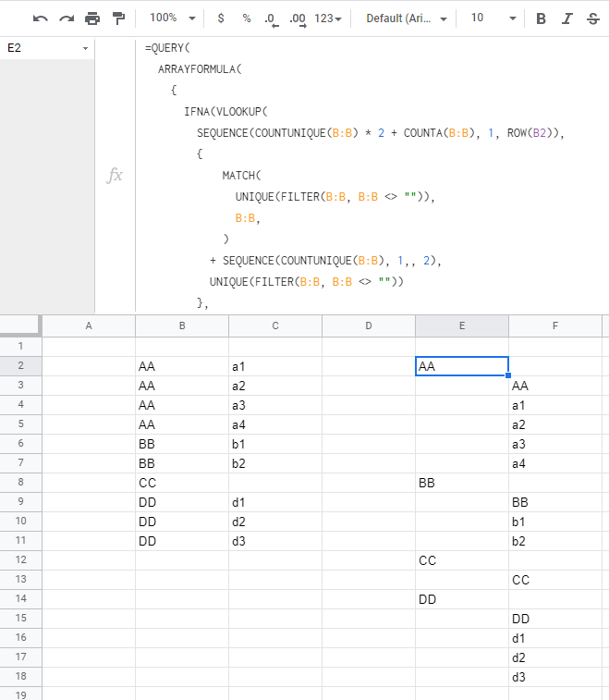Screen dimensions: 609x700
Task: Format as currency with dollar icon
Action: pos(220,18)
